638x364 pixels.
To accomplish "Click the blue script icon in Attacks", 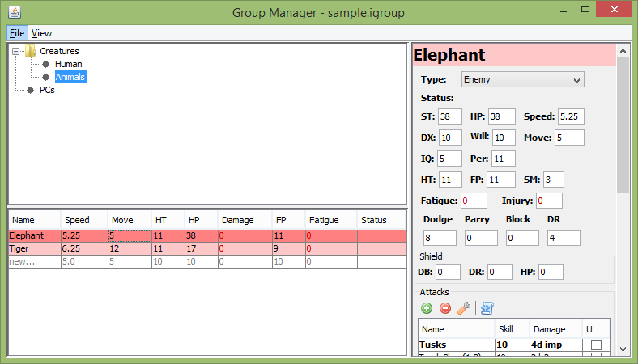I will tap(487, 308).
